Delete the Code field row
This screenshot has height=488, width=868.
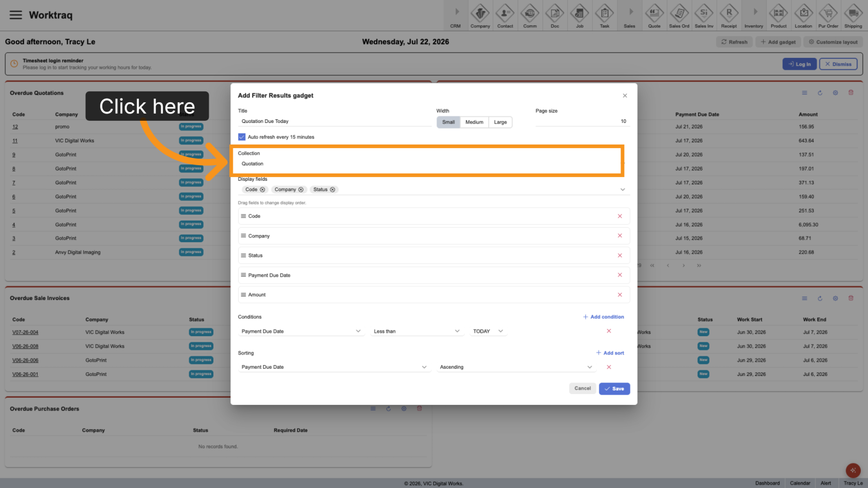[x=619, y=216]
